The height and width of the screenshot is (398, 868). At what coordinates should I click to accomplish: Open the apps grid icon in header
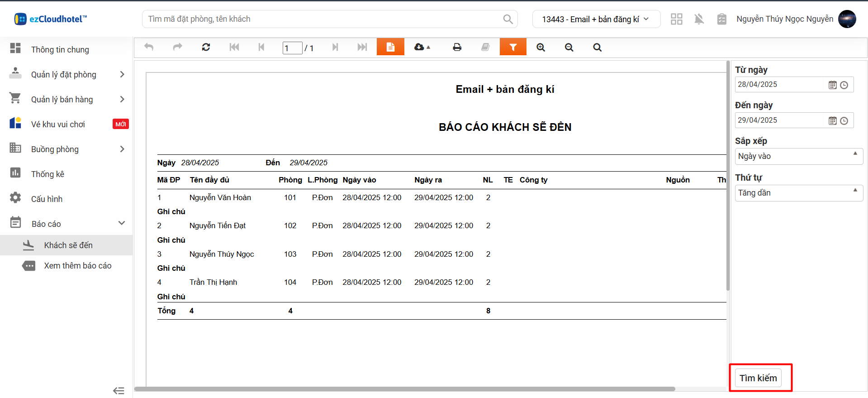[x=676, y=19]
